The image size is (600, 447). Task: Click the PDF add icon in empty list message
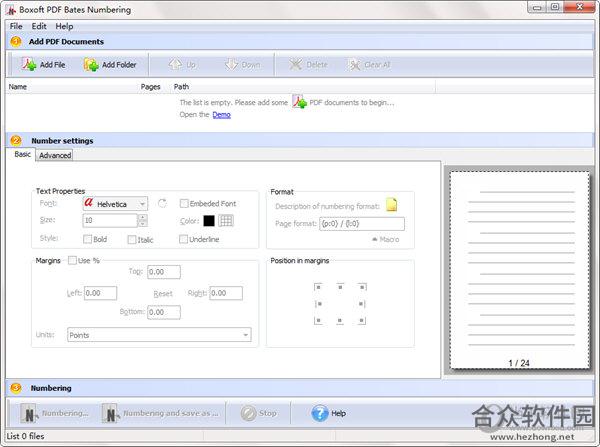(299, 102)
